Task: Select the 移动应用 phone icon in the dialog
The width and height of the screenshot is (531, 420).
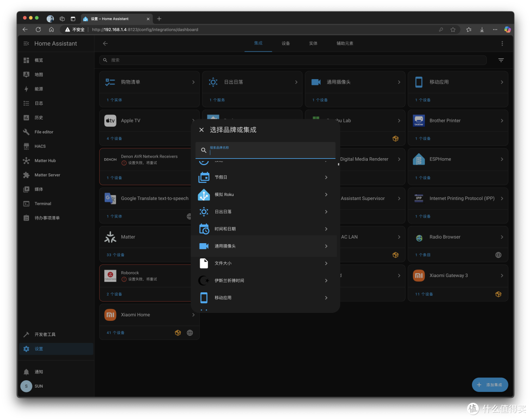Action: point(204,298)
